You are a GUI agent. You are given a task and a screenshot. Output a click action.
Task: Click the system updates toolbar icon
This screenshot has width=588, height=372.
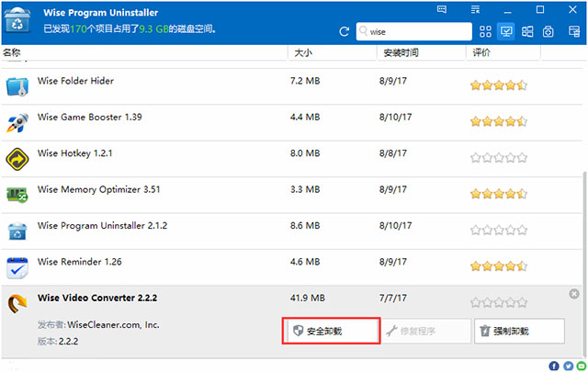548,32
